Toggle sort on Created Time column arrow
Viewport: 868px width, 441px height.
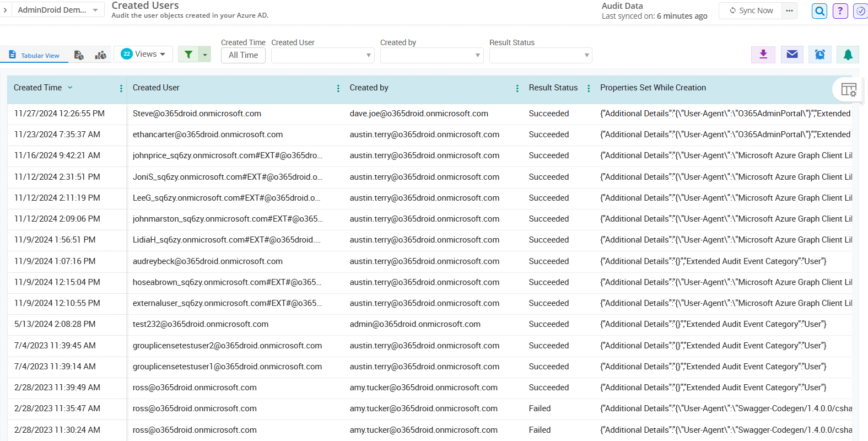point(70,88)
